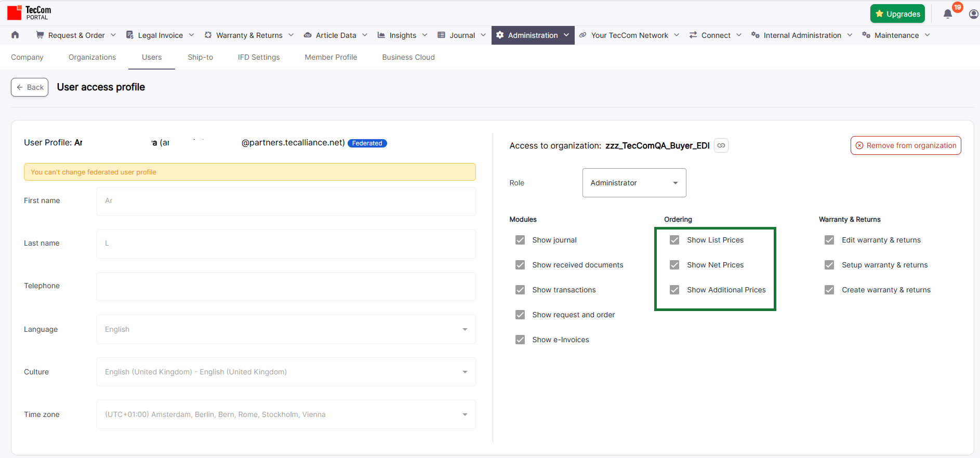Switch to IFD Settings tab

[x=259, y=57]
